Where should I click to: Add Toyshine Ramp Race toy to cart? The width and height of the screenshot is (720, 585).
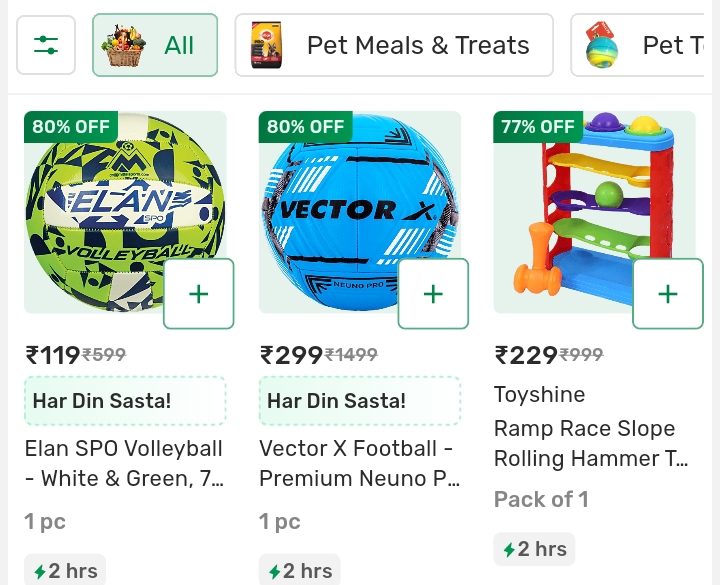click(x=668, y=293)
